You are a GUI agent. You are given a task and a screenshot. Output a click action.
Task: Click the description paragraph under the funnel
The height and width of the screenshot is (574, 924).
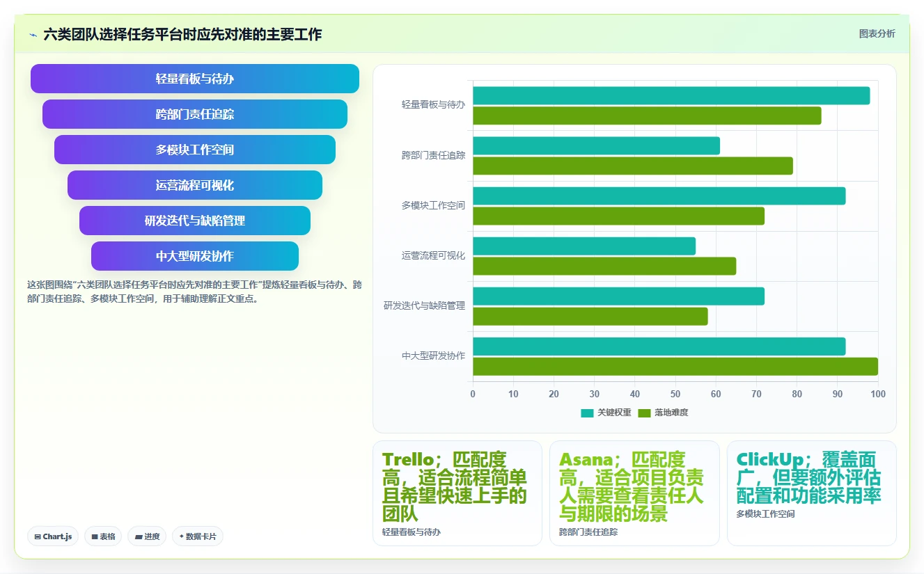click(x=194, y=292)
